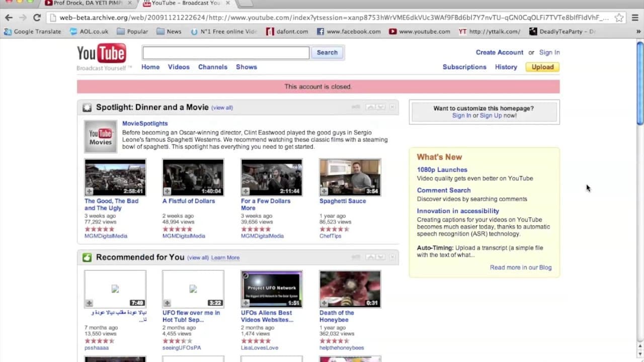Add Spaghetti Sauce video to queue
Viewport: 644px width, 362px height.
pos(324,191)
